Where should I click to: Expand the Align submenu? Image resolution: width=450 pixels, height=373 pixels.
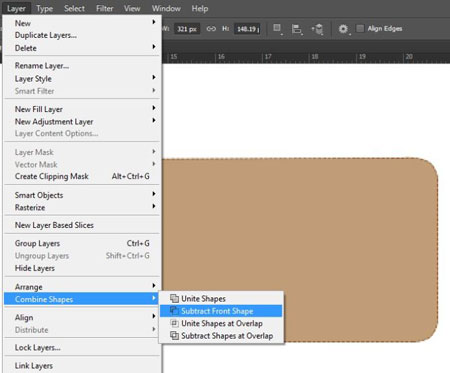pos(82,317)
